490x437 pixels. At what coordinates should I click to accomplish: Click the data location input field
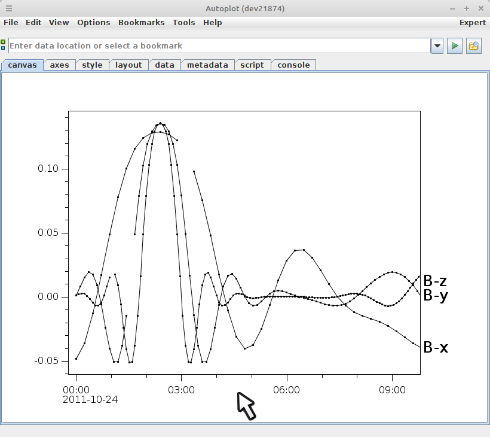click(x=219, y=46)
